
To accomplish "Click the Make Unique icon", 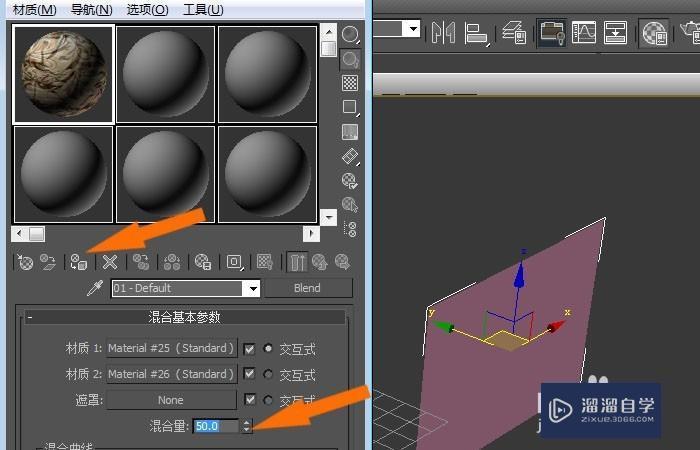I will [172, 262].
